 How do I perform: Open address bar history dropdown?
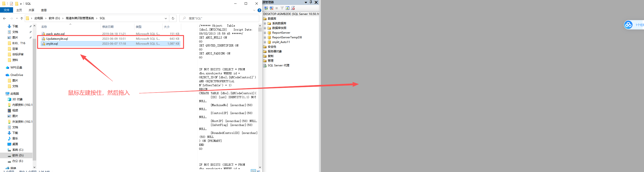tap(166, 18)
